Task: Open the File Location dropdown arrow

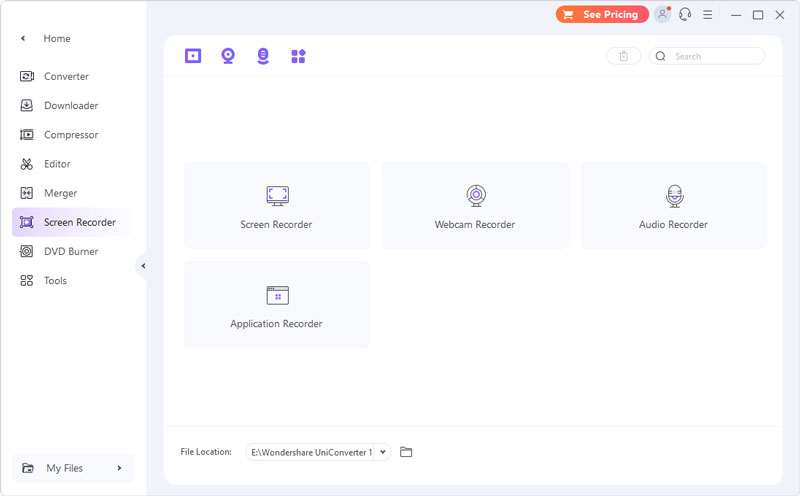Action: coord(383,452)
